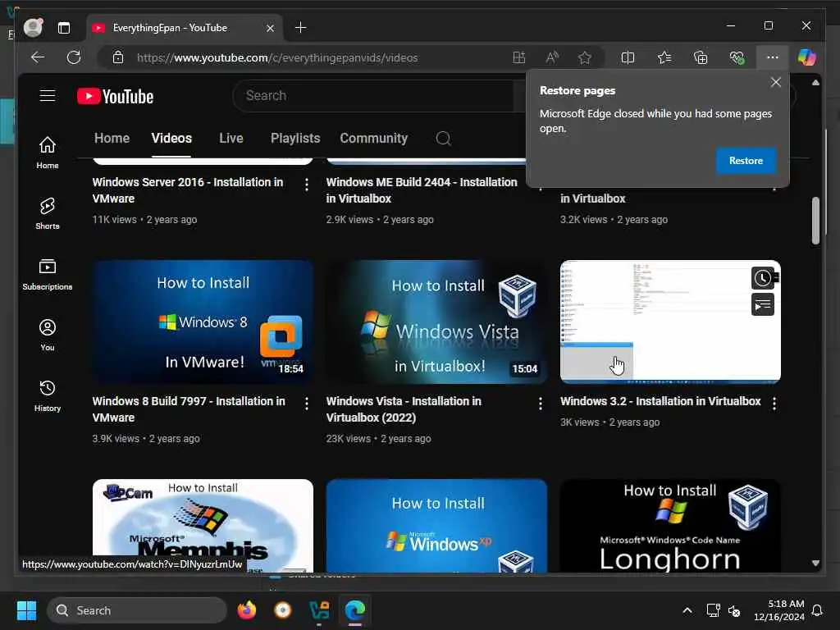Go back with the browser back arrow
The height and width of the screenshot is (630, 840).
(38, 57)
